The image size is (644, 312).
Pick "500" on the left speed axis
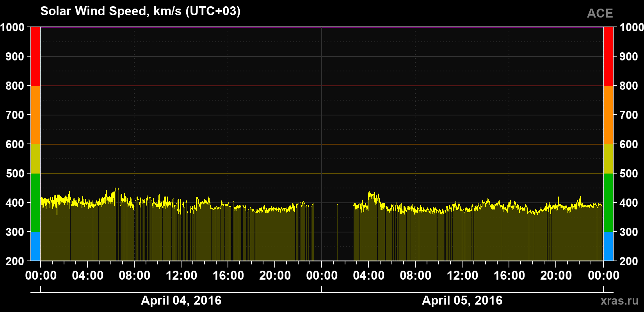[15, 174]
